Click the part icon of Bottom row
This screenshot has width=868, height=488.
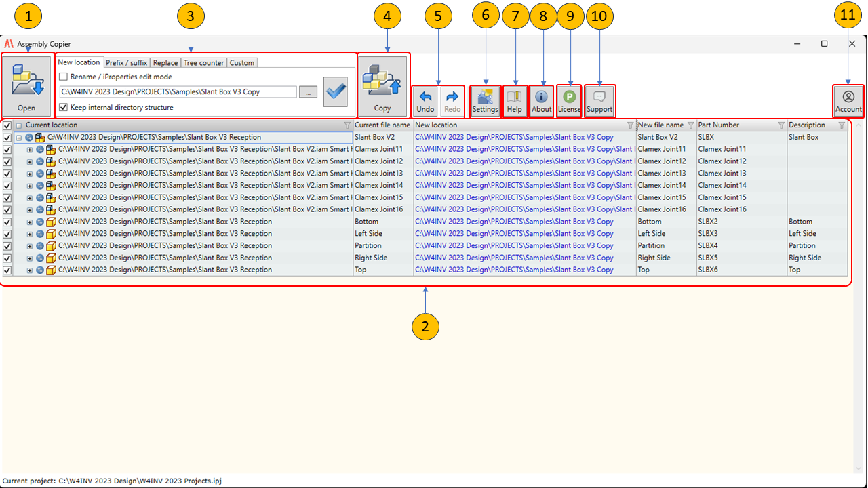(x=51, y=222)
